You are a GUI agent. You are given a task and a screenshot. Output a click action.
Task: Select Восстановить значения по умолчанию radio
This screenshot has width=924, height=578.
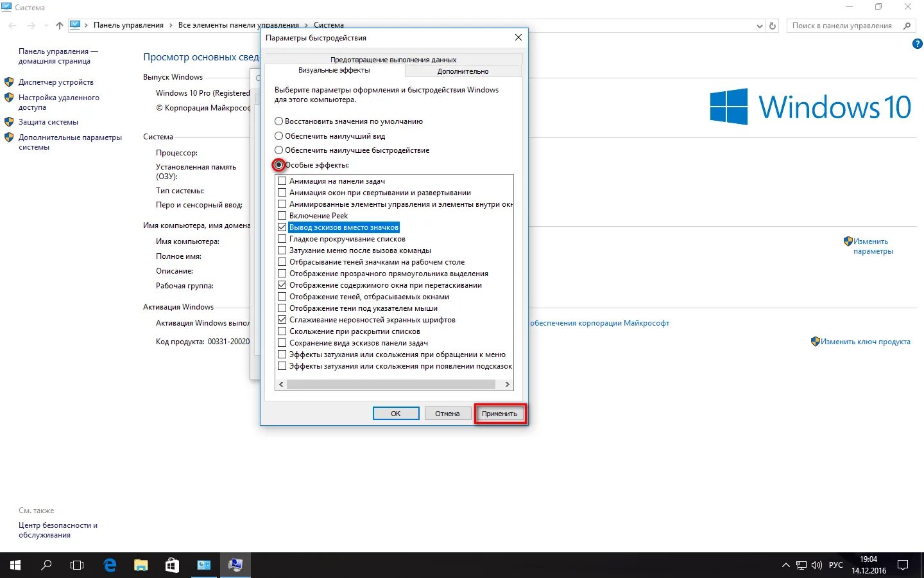[278, 121]
